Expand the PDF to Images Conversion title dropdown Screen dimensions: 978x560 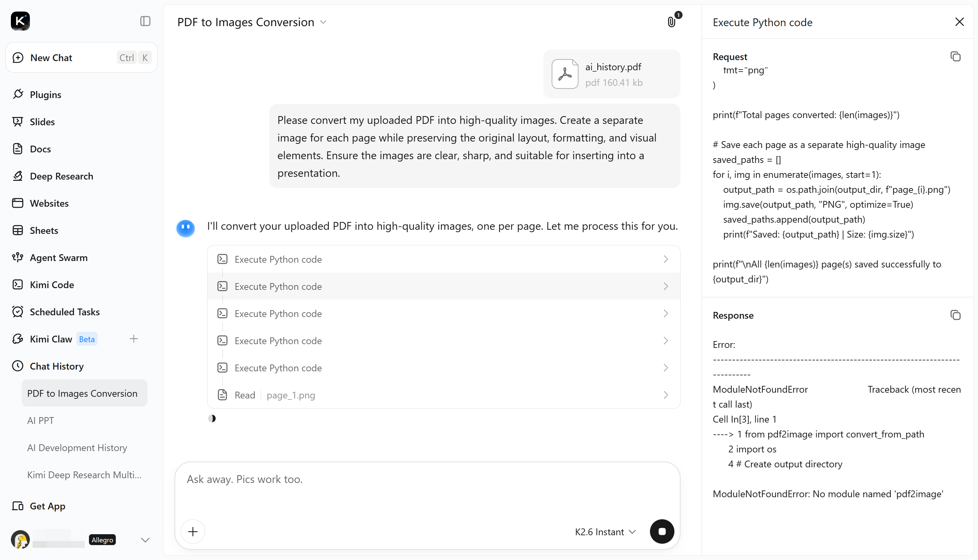323,22
